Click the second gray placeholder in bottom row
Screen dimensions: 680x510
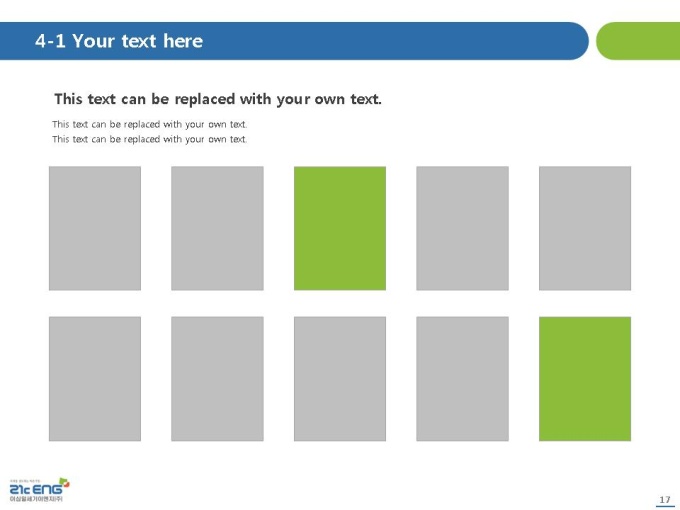point(217,379)
